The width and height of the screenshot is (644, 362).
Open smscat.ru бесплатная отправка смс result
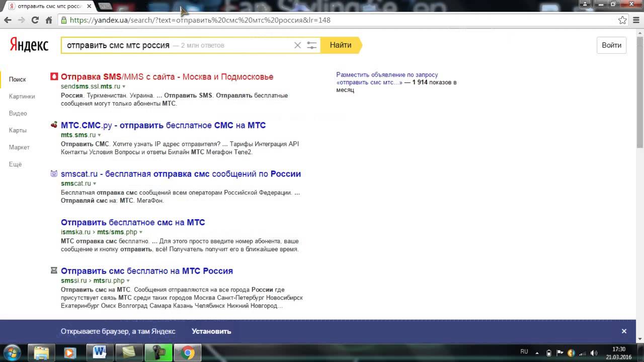pos(181,174)
